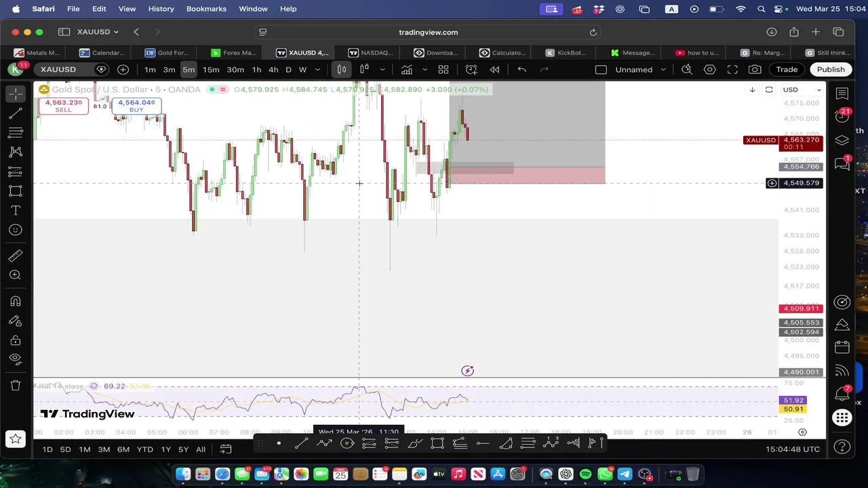Open chats panel in right sidebar
Screen dimensions: 868x488
coord(842,163)
